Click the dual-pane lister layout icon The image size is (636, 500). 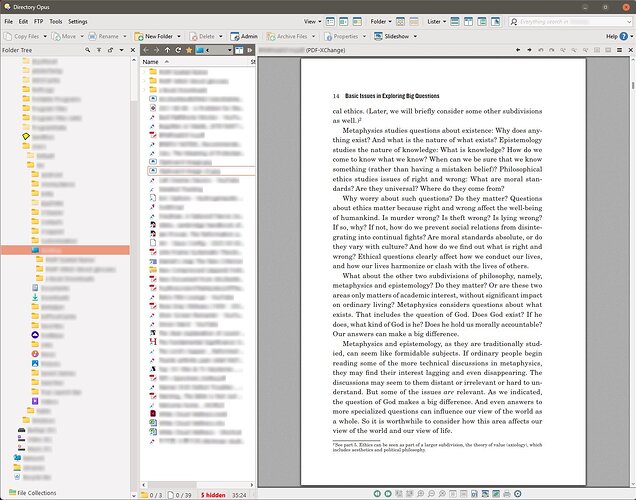point(468,21)
